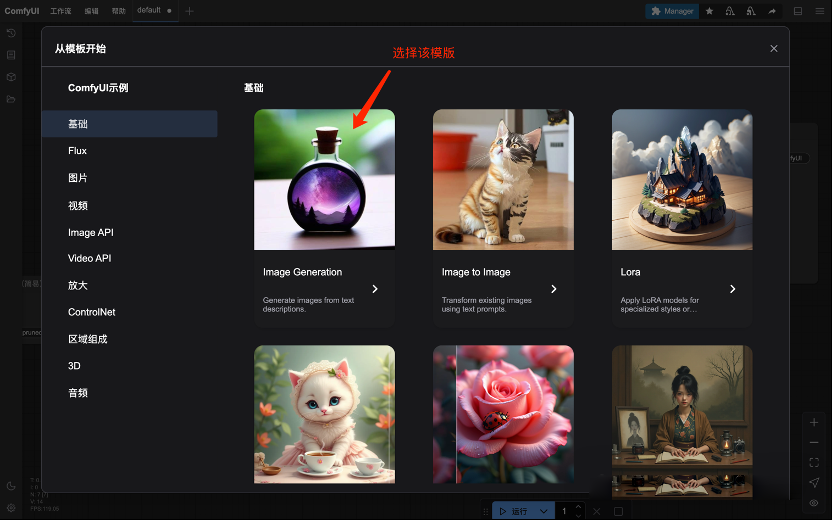Select the 基础 template category
This screenshot has height=520, width=832.
(129, 124)
